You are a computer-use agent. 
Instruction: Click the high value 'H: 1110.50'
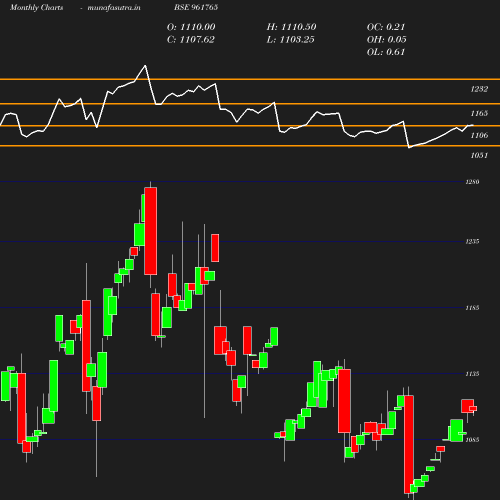(x=291, y=27)
